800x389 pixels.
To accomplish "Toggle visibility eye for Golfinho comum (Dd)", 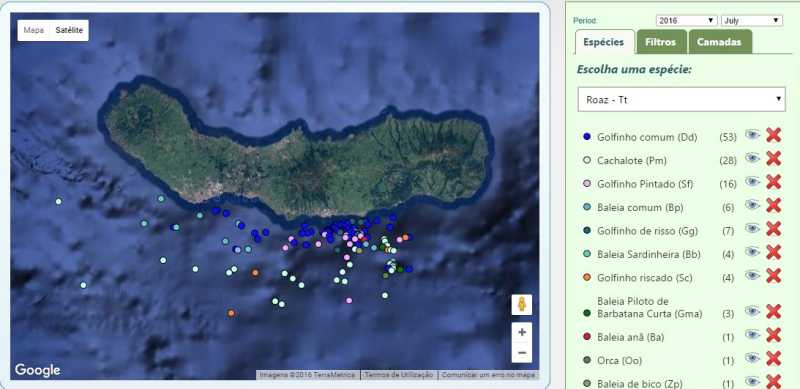I will (752, 135).
